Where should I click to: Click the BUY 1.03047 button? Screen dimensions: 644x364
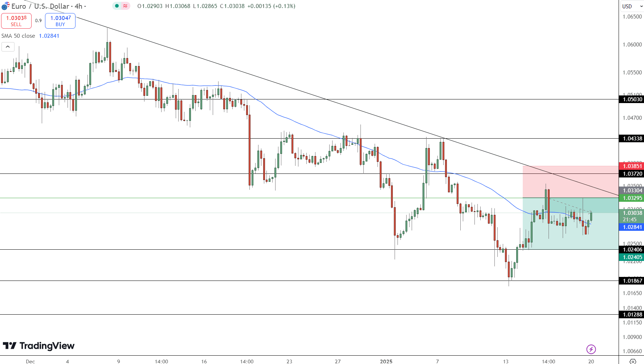pos(60,21)
